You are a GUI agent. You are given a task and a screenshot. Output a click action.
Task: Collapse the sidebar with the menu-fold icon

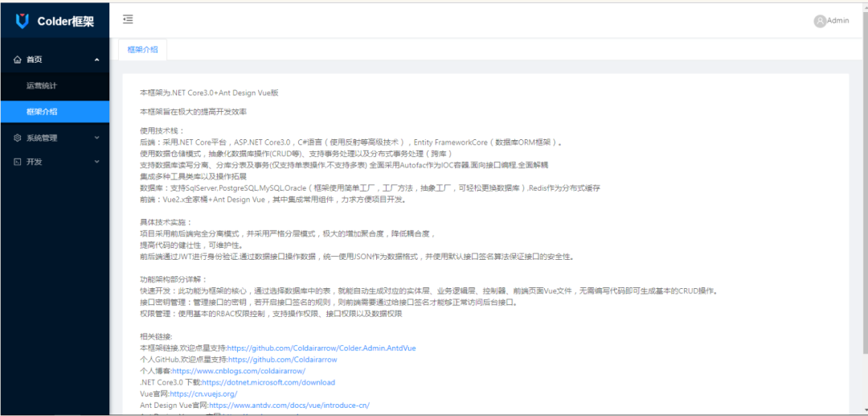coord(128,19)
